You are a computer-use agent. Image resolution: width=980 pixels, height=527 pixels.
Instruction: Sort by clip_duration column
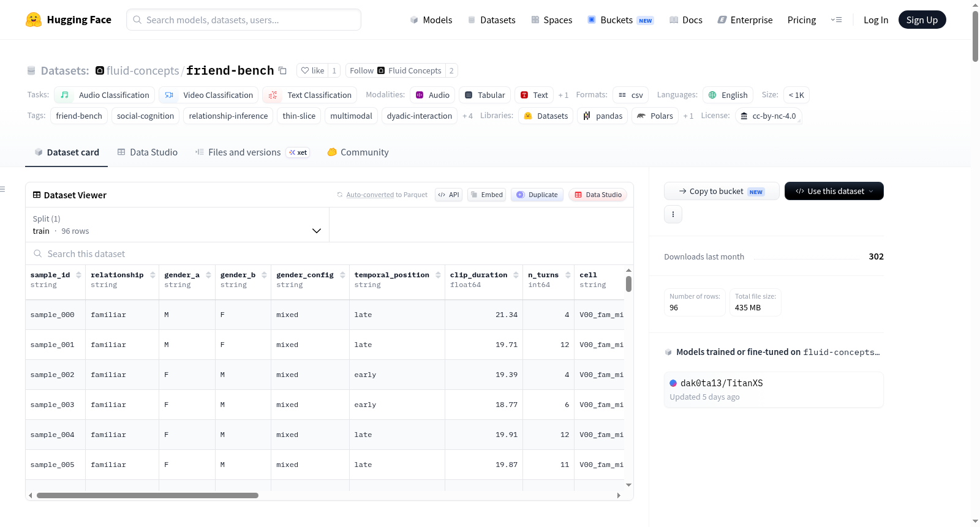point(516,275)
